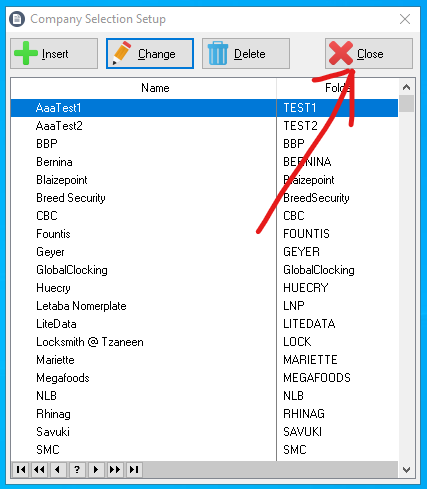The width and height of the screenshot is (427, 489).
Task: Click the Insert button
Action: 54,54
